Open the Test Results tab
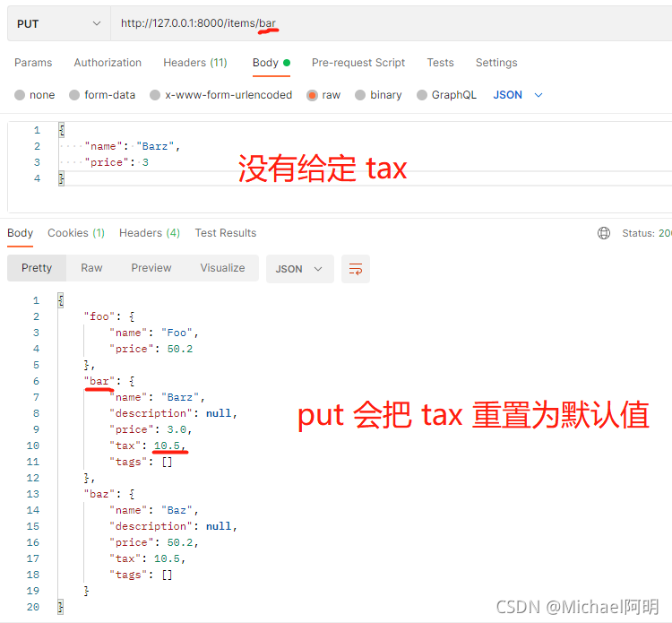The image size is (672, 623). click(226, 233)
